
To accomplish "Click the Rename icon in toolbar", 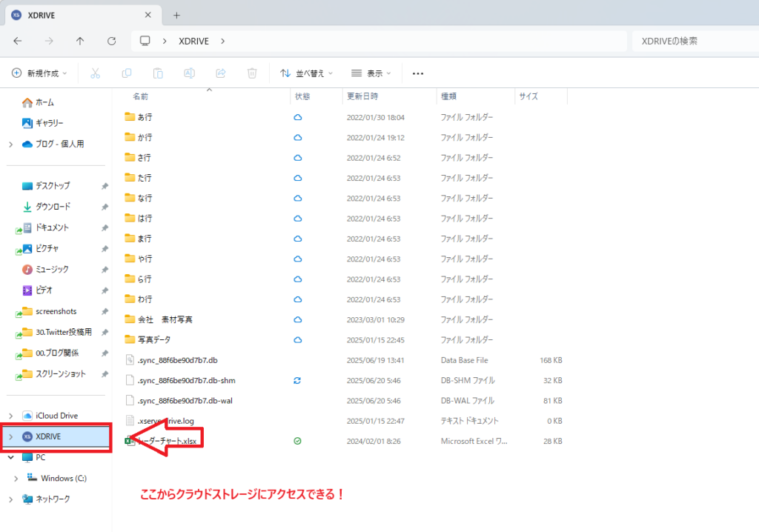I will (x=189, y=73).
